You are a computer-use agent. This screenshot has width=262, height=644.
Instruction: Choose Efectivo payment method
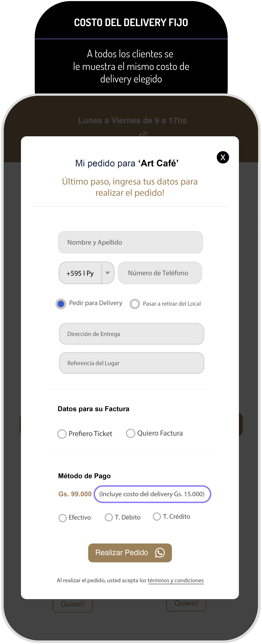(x=63, y=518)
